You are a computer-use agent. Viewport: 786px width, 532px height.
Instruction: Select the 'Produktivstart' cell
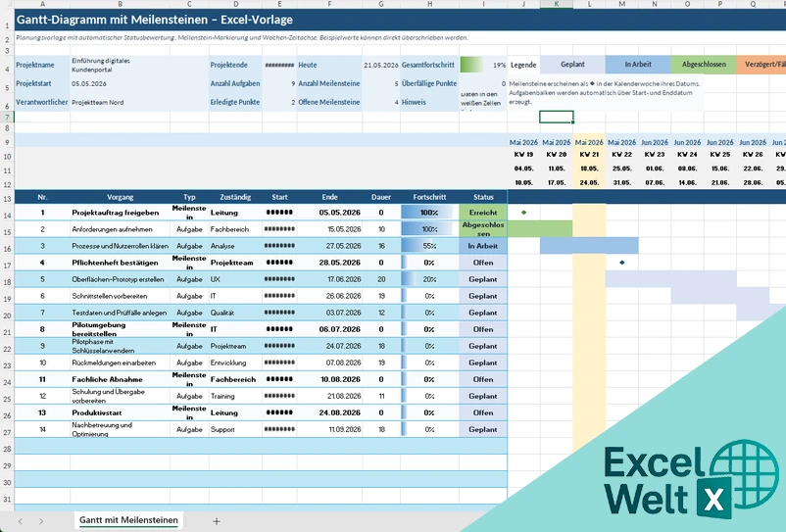click(120, 412)
